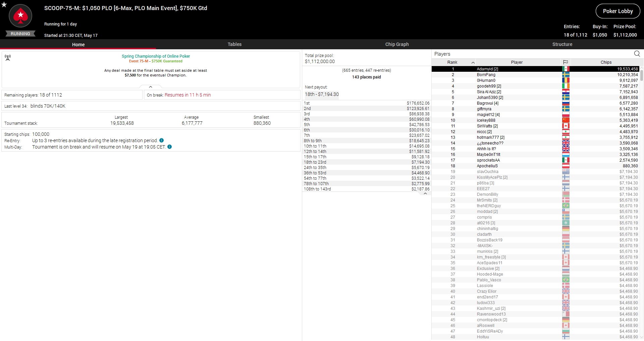
Task: Click the PokerStars red spade logo
Action: [20, 16]
